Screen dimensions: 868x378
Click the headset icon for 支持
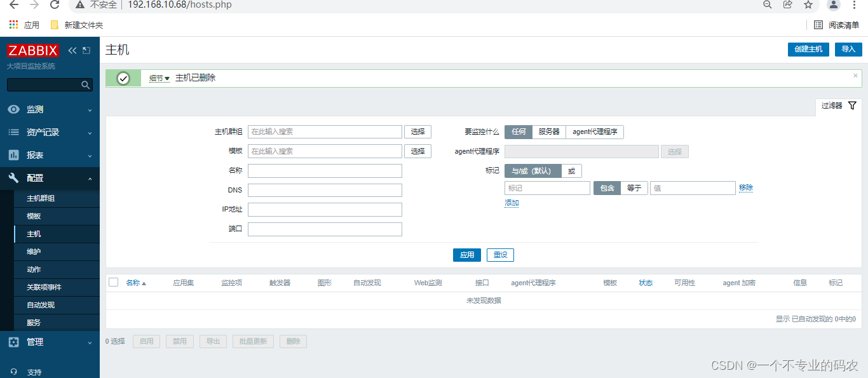pos(14,372)
